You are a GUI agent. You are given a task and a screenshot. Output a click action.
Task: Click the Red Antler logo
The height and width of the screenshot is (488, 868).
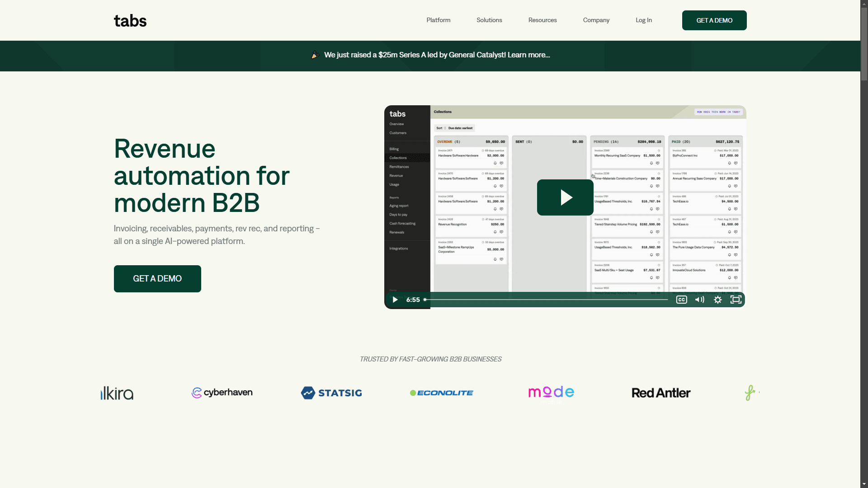[660, 393]
